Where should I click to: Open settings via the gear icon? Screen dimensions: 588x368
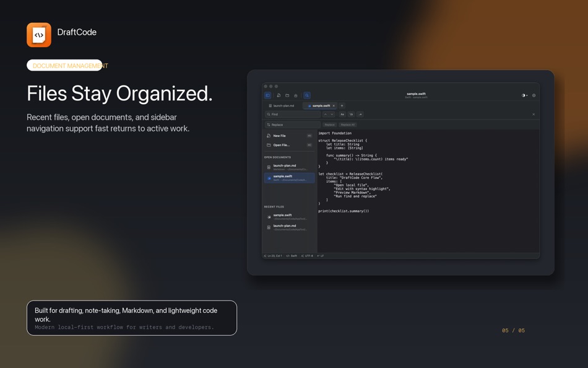[534, 95]
